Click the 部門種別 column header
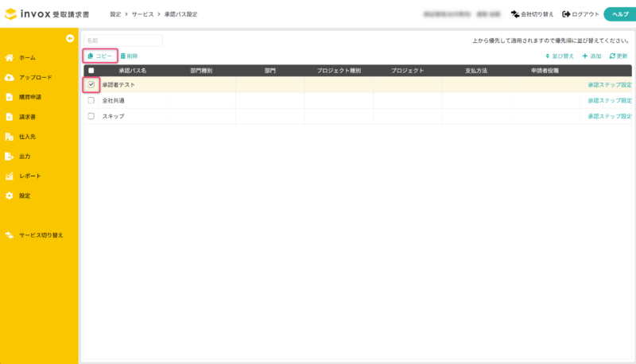The image size is (636, 364). point(201,71)
